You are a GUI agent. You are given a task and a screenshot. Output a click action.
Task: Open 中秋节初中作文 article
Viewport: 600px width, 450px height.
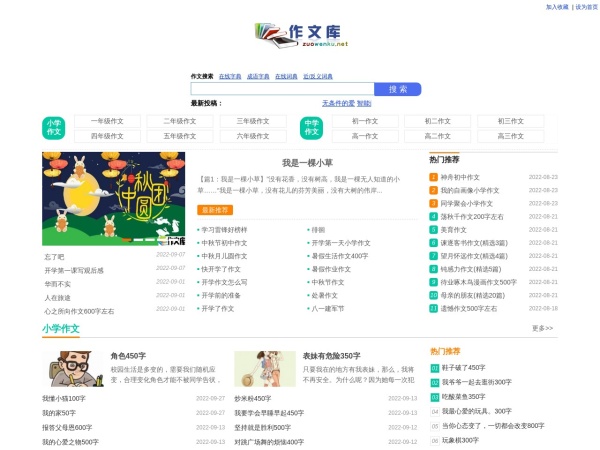coord(224,243)
